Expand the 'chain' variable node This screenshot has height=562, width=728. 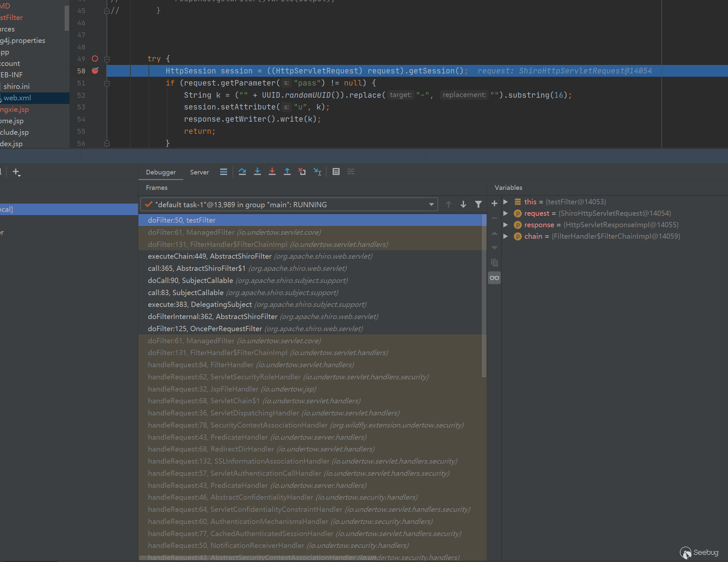click(506, 236)
